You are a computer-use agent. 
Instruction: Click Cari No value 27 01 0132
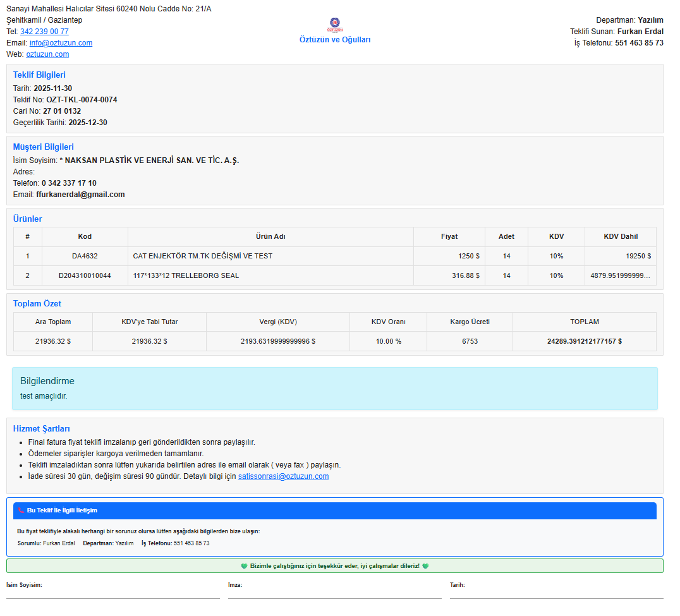pos(63,112)
